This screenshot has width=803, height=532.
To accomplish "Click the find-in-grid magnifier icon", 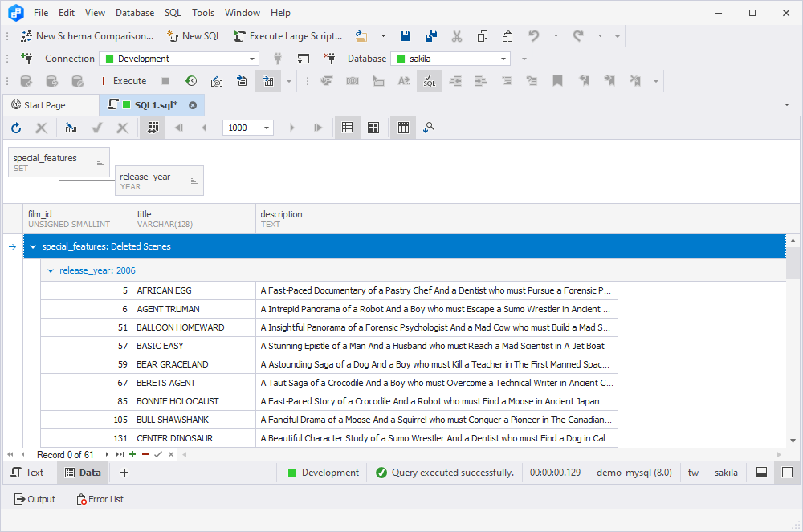I will point(429,128).
